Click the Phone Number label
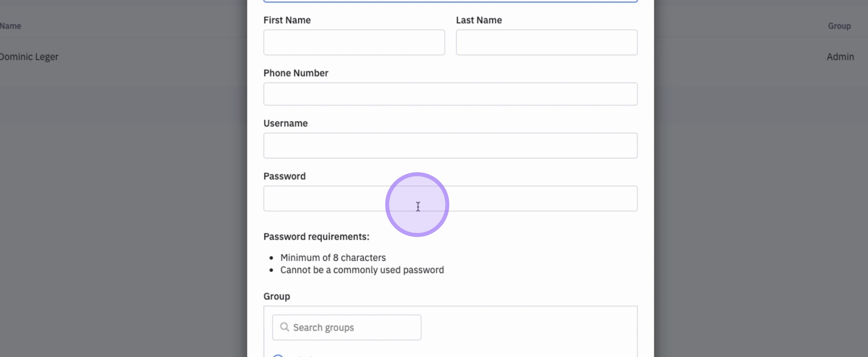This screenshot has height=357, width=868. tap(296, 73)
